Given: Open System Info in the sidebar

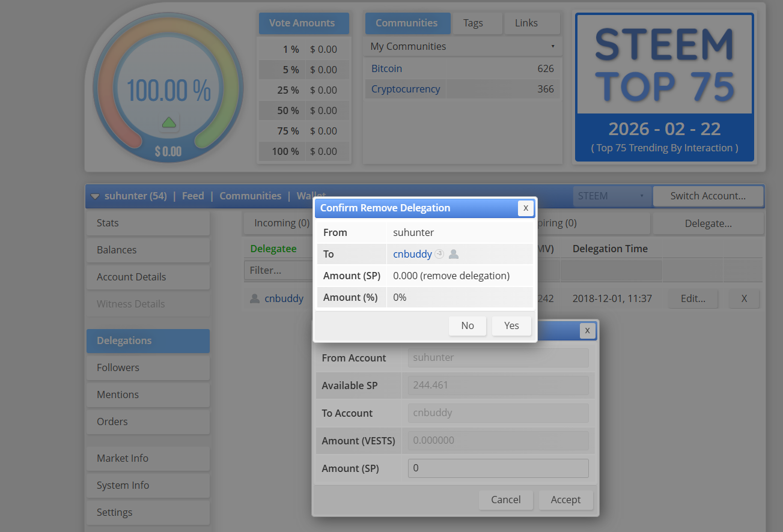Looking at the screenshot, I should [148, 485].
